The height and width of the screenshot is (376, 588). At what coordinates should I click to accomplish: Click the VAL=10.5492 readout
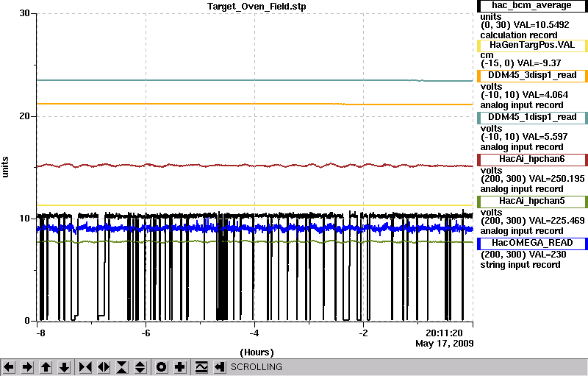[541, 25]
